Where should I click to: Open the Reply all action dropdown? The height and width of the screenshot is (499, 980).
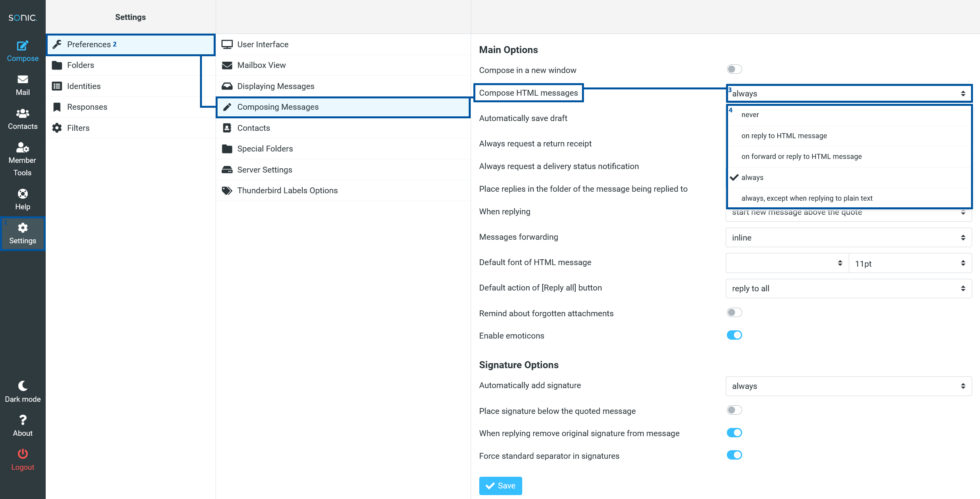tap(849, 289)
